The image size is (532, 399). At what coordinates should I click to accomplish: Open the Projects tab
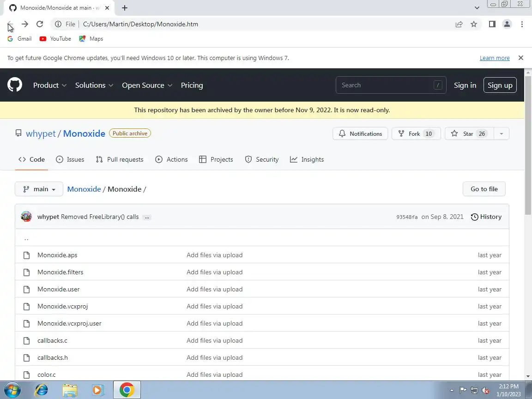216,159
